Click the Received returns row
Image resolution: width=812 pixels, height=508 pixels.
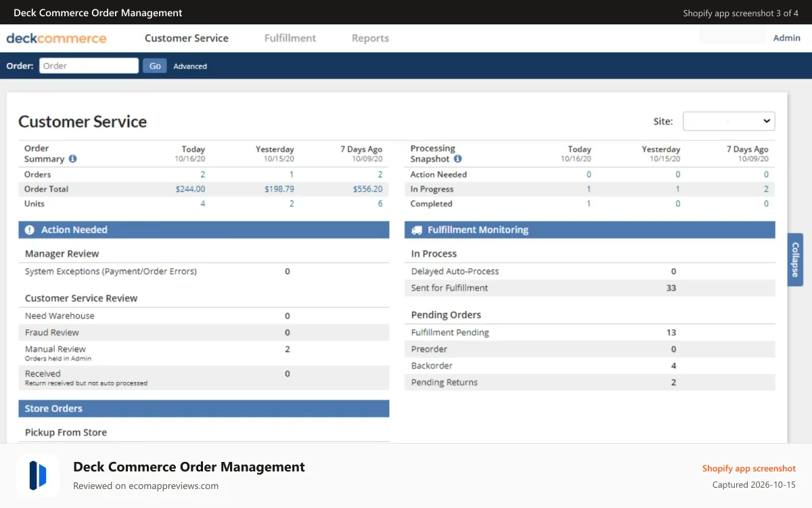pyautogui.click(x=204, y=378)
